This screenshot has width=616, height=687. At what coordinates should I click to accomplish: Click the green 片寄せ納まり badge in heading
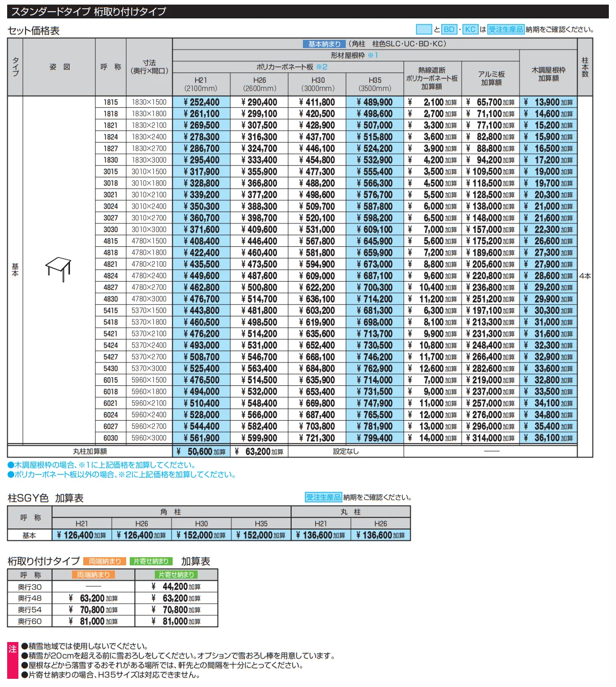151,561
